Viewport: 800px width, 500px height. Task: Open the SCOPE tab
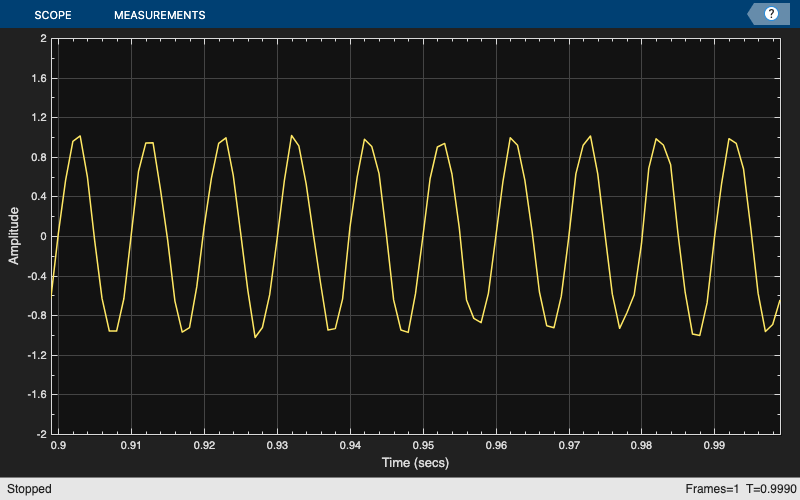click(x=53, y=15)
